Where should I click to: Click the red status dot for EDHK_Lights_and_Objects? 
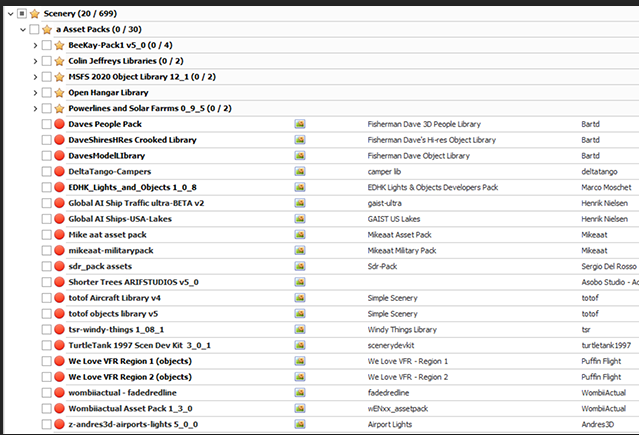pos(59,188)
